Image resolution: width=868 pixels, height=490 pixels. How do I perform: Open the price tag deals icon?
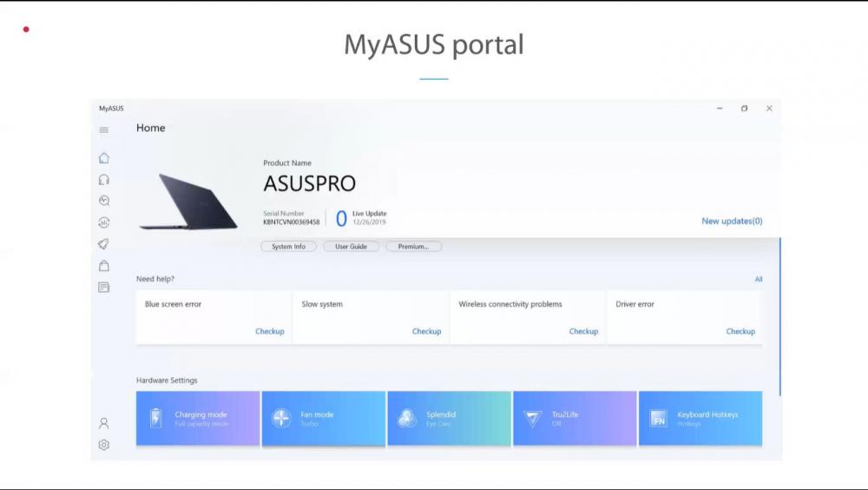[x=103, y=244]
